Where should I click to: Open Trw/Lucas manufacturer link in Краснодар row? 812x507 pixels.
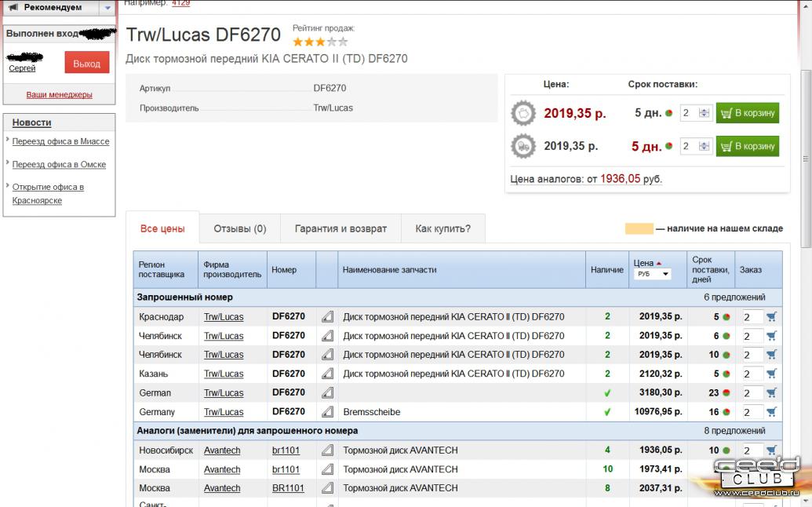point(224,317)
